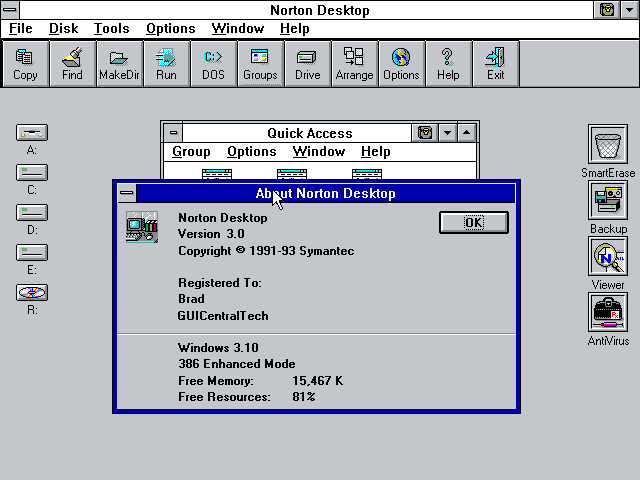The image size is (640, 480).
Task: Open the SmartErase trash can icon
Action: pos(608,144)
